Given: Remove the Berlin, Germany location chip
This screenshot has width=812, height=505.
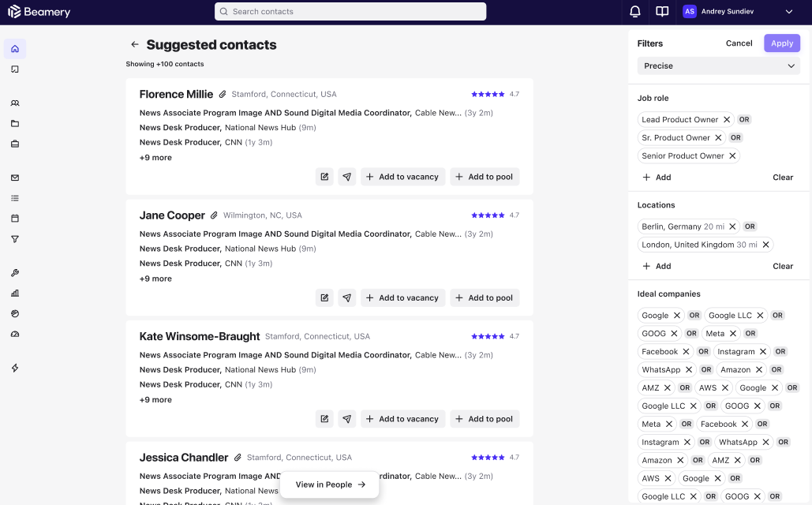Looking at the screenshot, I should (x=732, y=226).
